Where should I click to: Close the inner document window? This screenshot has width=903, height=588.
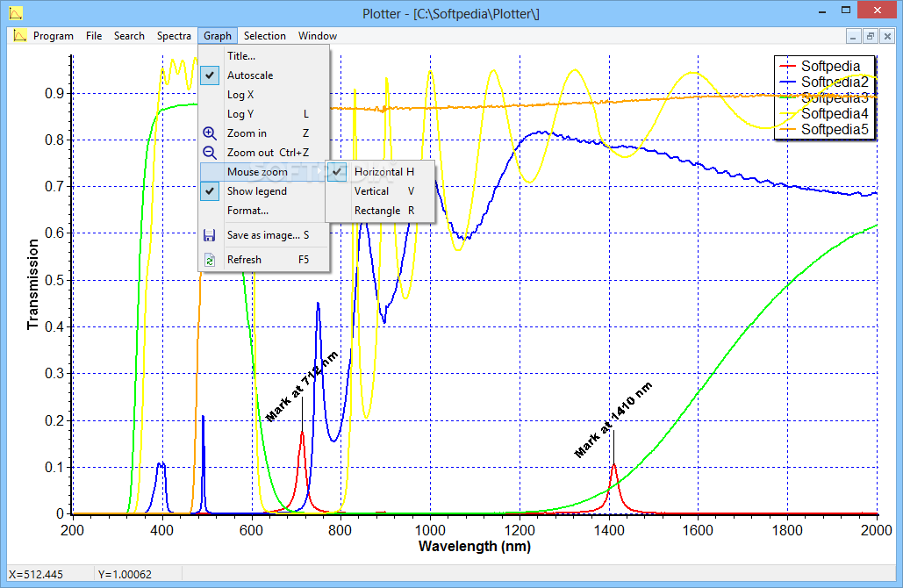point(887,36)
